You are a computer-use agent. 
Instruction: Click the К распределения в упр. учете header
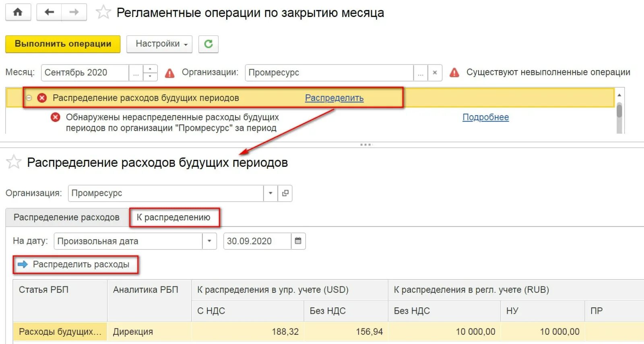[x=290, y=290]
